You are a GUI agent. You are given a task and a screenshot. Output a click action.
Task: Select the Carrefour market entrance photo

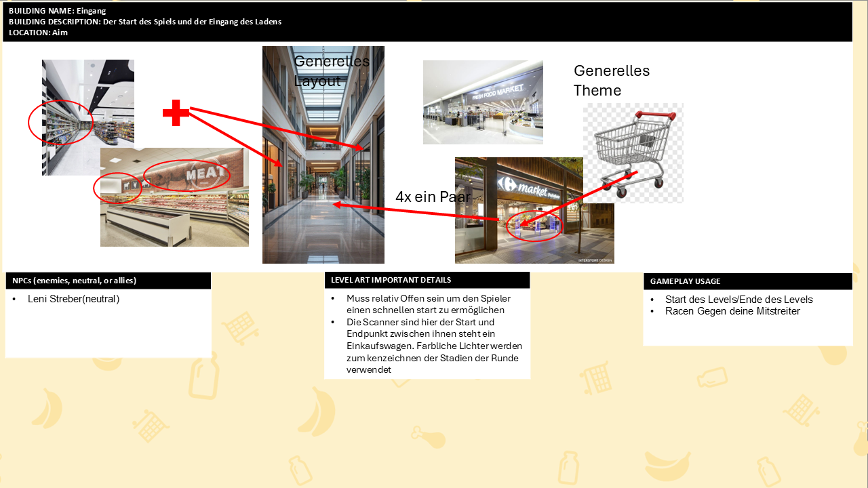534,210
